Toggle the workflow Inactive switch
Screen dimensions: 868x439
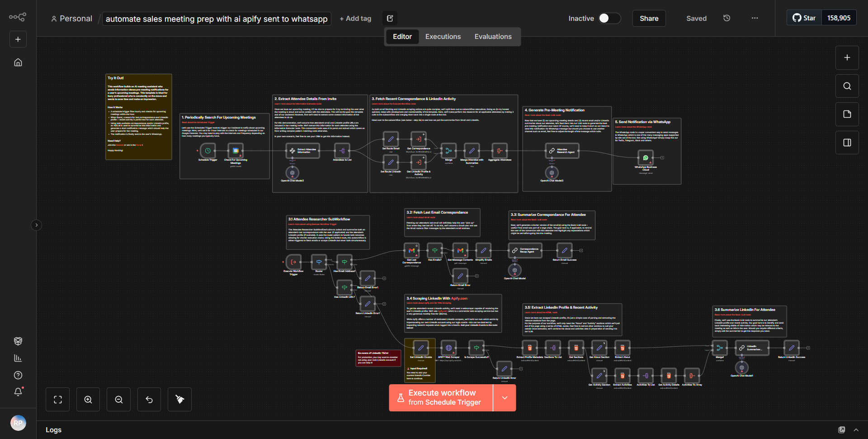[x=609, y=18]
